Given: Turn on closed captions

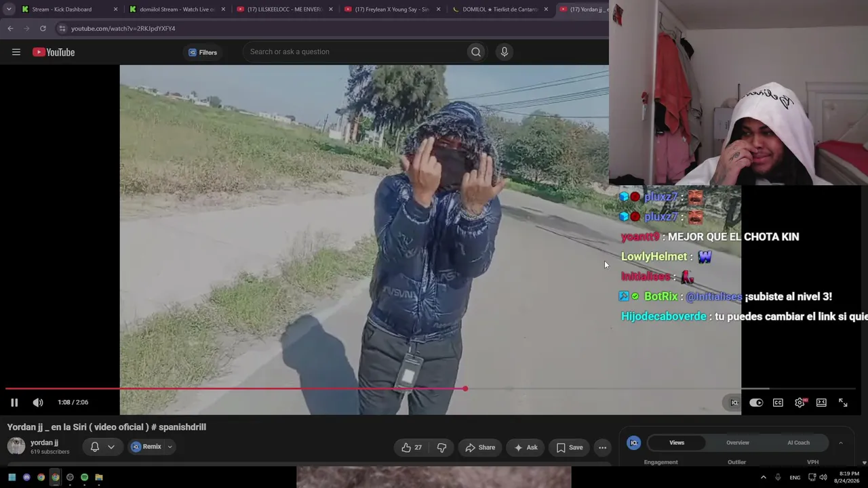Looking at the screenshot, I should (x=778, y=403).
